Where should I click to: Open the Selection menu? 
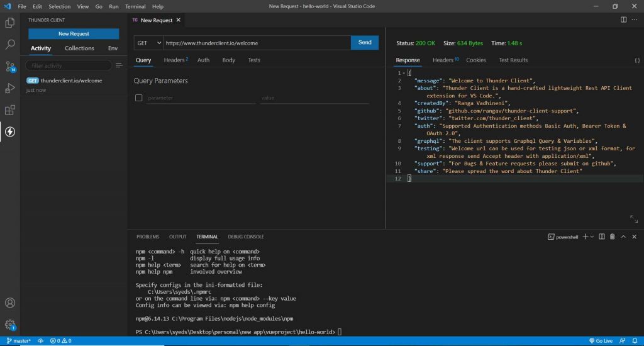pos(60,6)
